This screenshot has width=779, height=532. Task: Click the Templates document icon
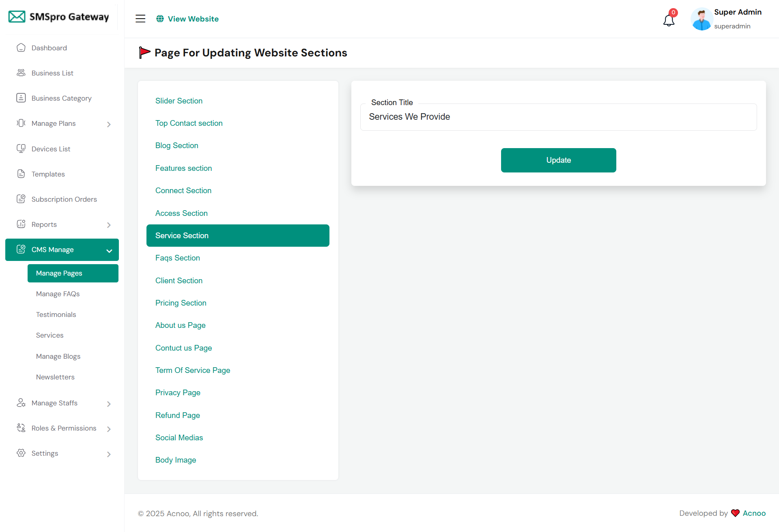pyautogui.click(x=21, y=174)
